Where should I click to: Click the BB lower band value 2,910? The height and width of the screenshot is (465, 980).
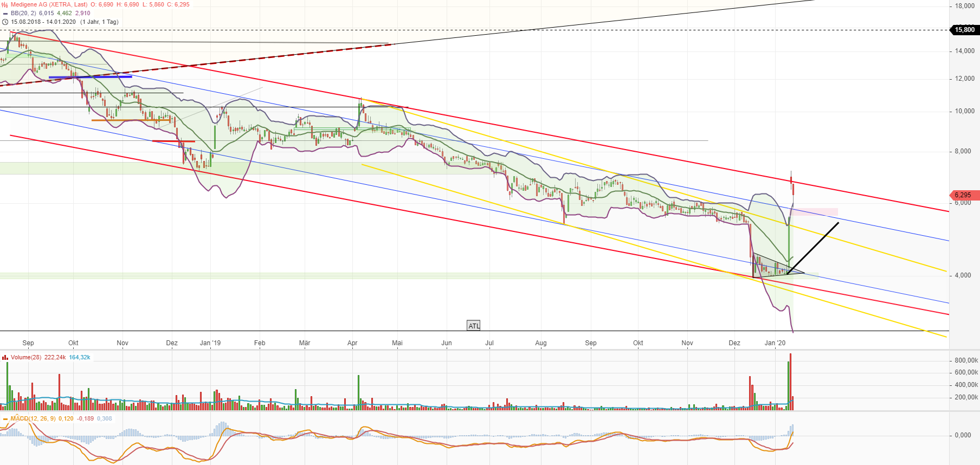tap(83, 13)
